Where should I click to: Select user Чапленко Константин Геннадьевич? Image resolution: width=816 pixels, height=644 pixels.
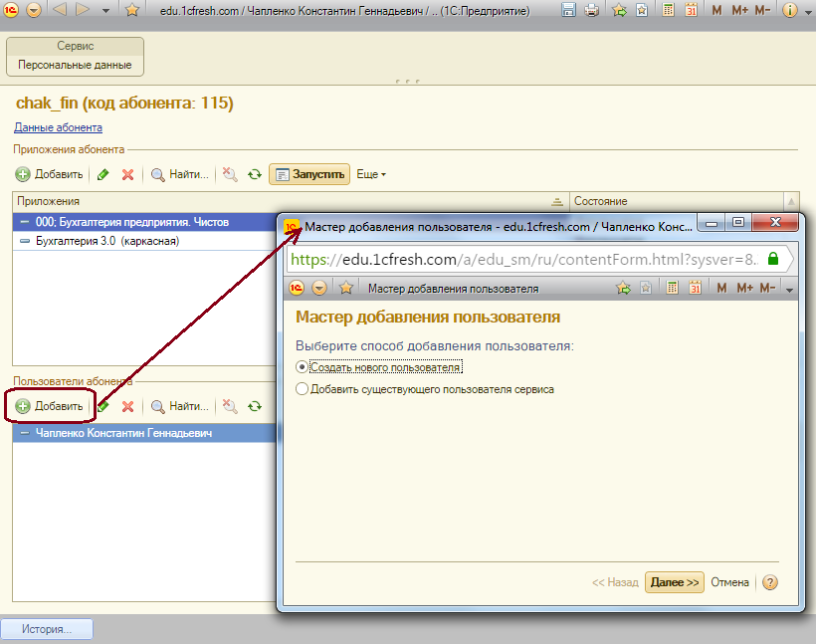click(x=144, y=433)
